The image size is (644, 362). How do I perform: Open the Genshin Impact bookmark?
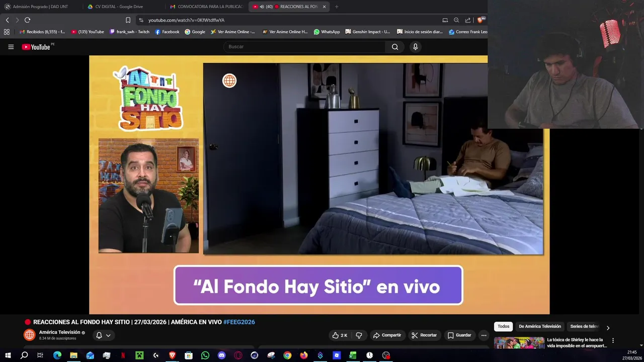(x=367, y=32)
